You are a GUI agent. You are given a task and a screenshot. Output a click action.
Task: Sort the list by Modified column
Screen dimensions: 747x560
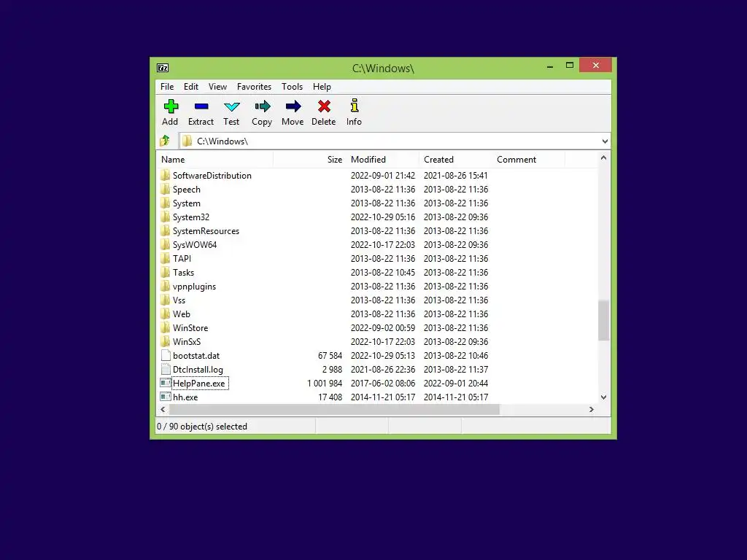coord(382,160)
